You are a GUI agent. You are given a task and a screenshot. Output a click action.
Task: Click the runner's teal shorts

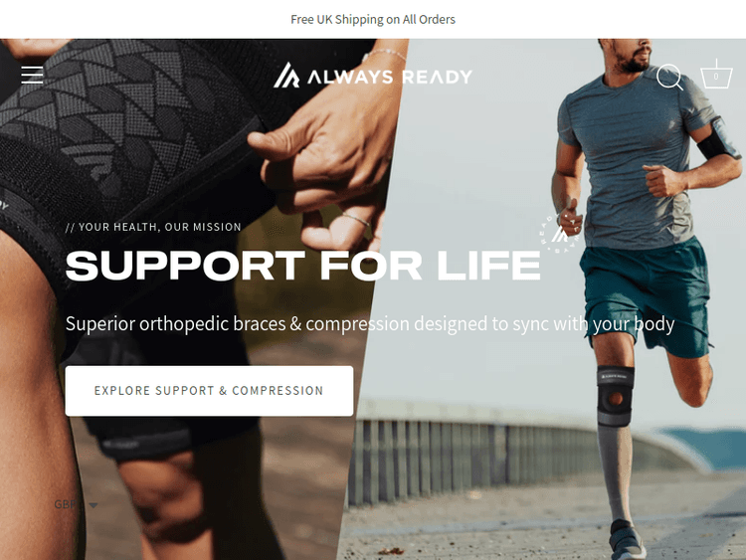[648, 295]
